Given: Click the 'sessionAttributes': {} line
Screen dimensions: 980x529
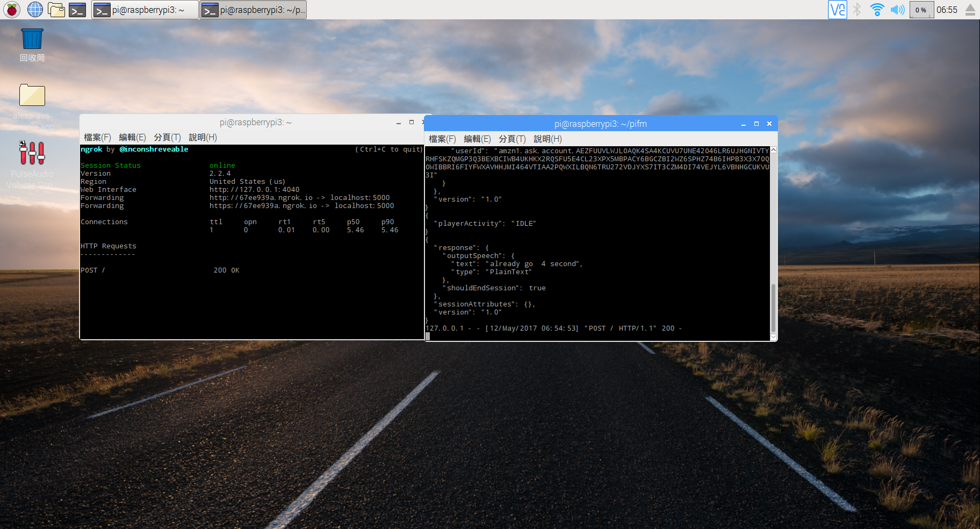Looking at the screenshot, I should click(485, 304).
